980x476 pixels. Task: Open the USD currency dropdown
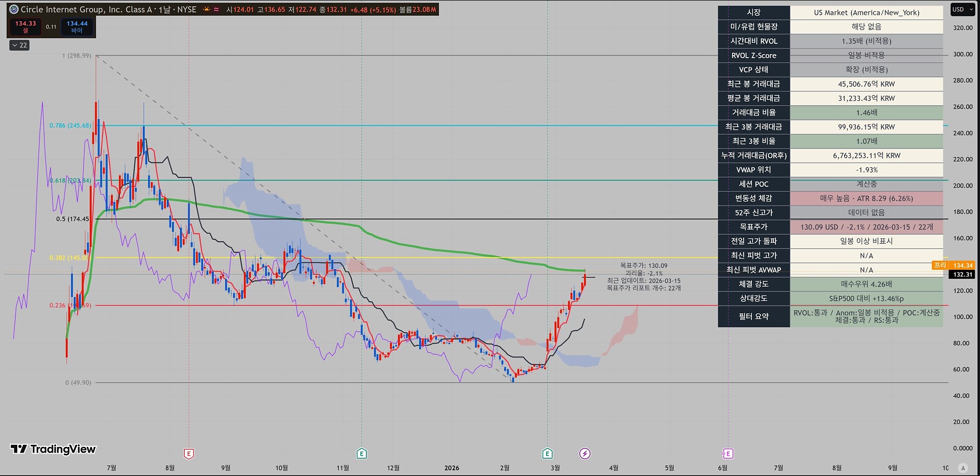[x=962, y=9]
